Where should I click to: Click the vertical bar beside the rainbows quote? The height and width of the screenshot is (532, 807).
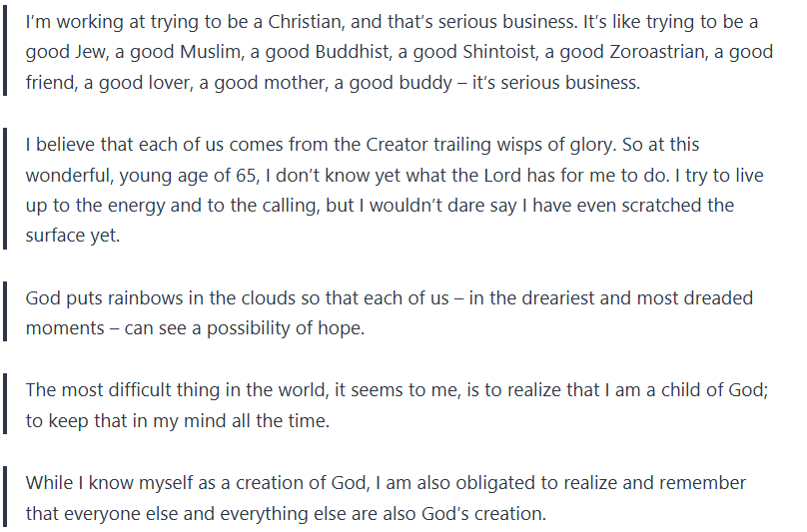point(5,312)
